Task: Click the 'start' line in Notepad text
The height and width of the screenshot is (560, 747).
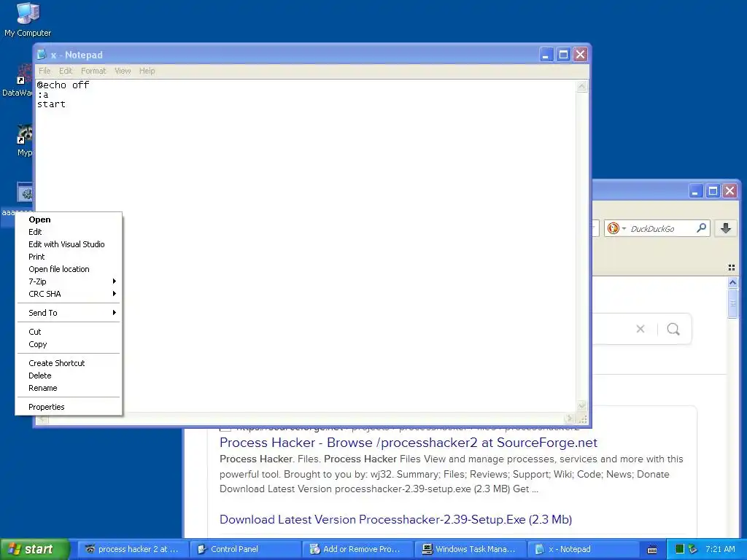Action: [51, 104]
